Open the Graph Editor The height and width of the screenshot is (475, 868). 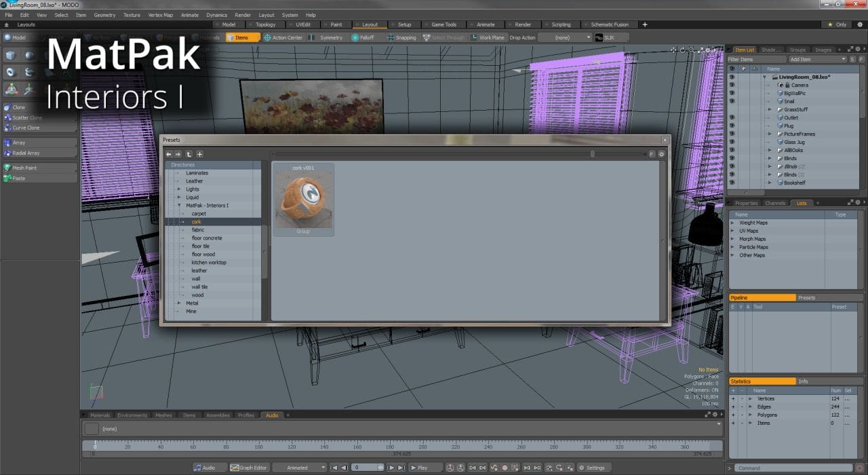[249, 468]
